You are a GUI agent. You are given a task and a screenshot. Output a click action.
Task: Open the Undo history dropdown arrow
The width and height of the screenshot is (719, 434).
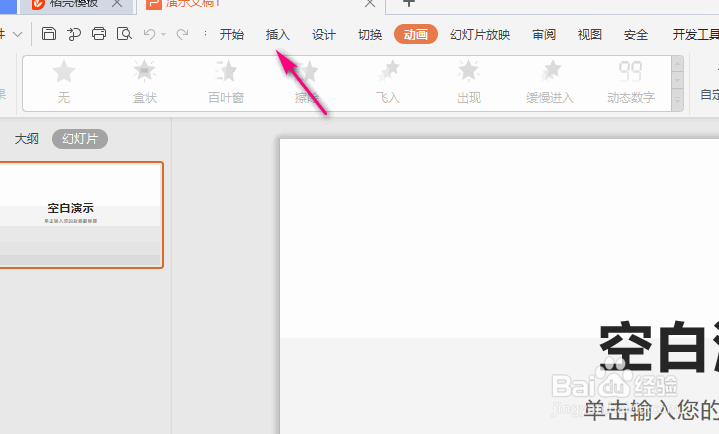pos(163,34)
